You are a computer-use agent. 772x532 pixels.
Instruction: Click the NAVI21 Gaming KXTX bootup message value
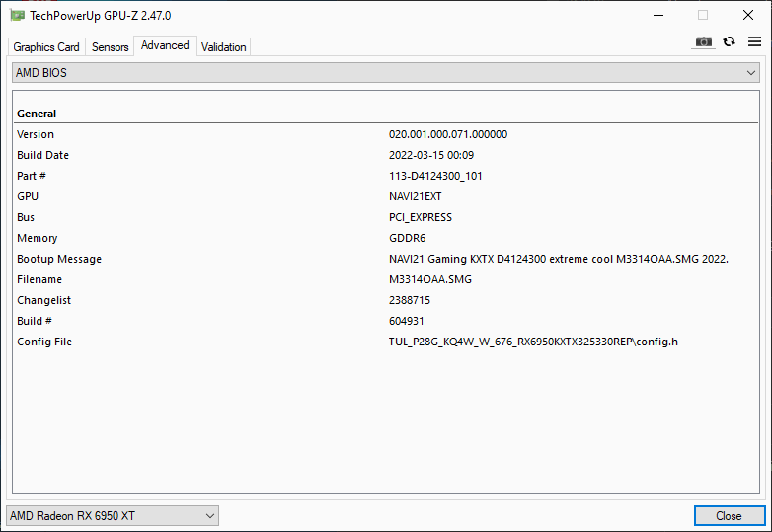(x=559, y=259)
